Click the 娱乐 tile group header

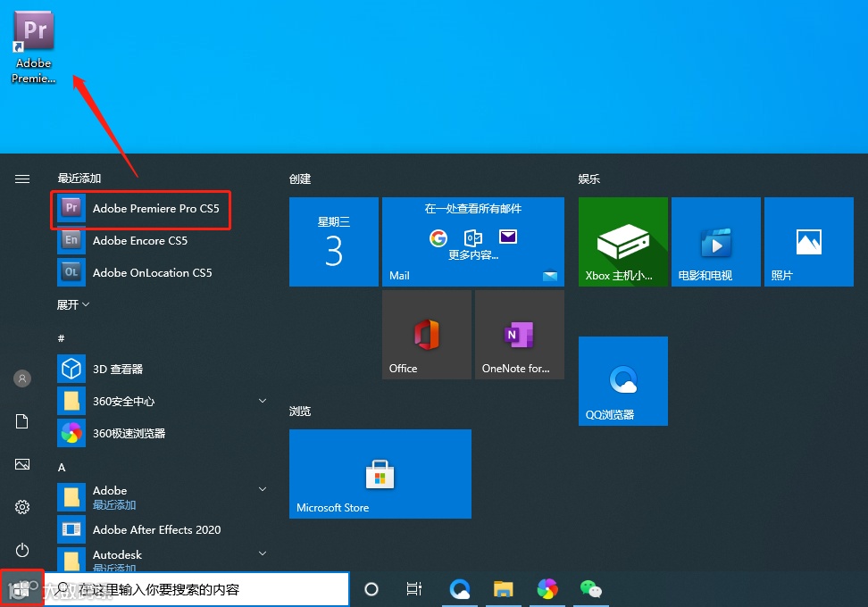[x=589, y=179]
